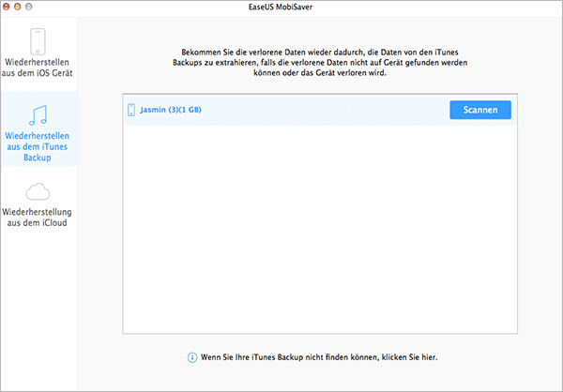Start the Scannen button for Jasmin backup

[x=480, y=110]
